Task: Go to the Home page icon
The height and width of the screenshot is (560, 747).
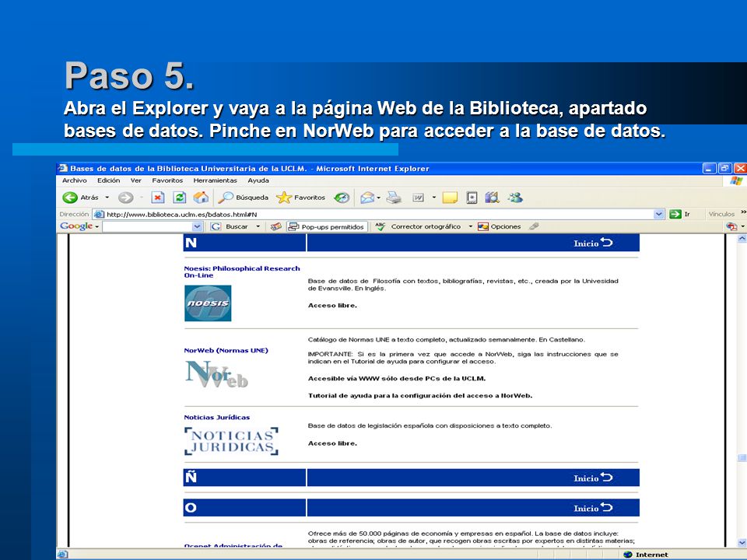Action: (x=201, y=197)
